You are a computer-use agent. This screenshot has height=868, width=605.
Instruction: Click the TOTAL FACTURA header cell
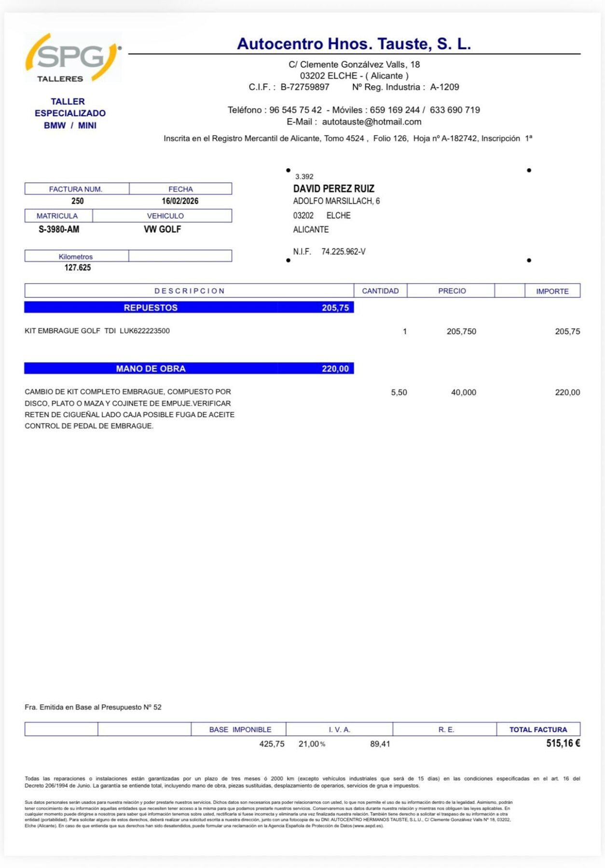pos(538,730)
